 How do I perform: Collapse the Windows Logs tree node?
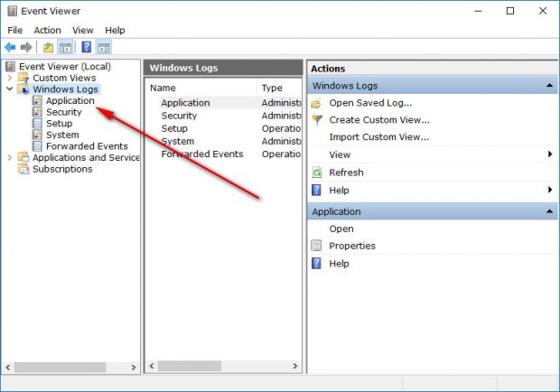point(10,89)
